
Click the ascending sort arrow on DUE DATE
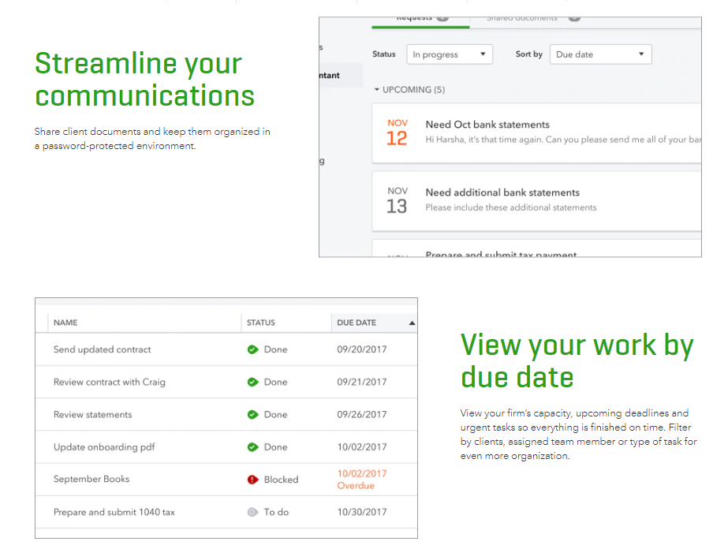coord(413,323)
